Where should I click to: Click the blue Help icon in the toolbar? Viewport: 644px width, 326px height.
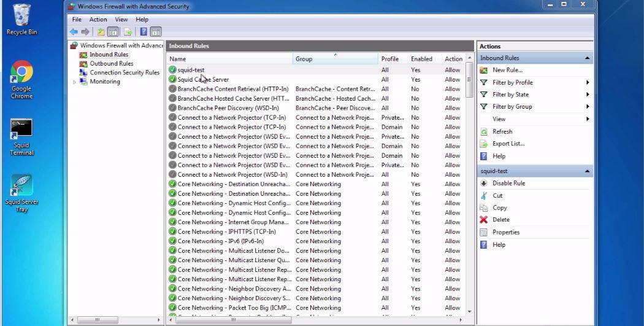point(144,32)
